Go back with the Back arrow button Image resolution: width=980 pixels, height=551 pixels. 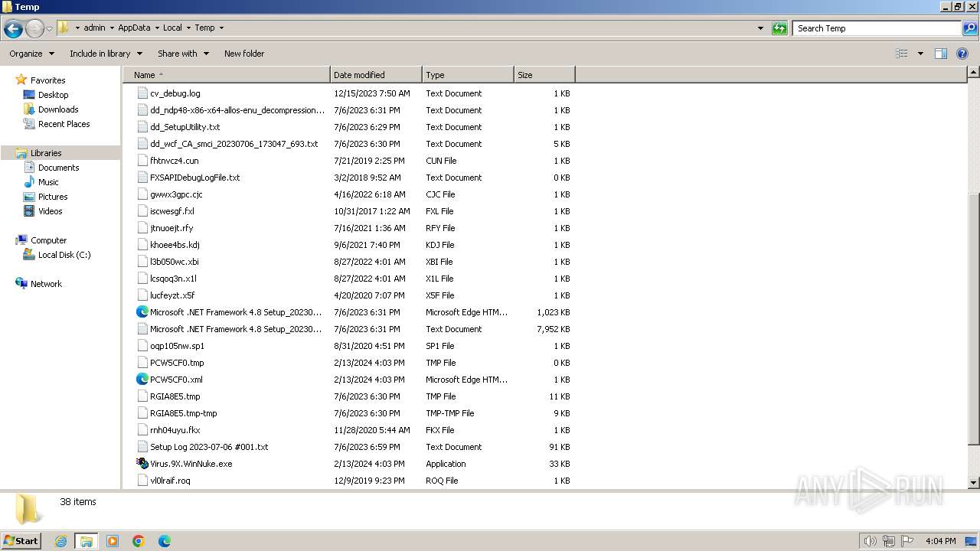(13, 28)
